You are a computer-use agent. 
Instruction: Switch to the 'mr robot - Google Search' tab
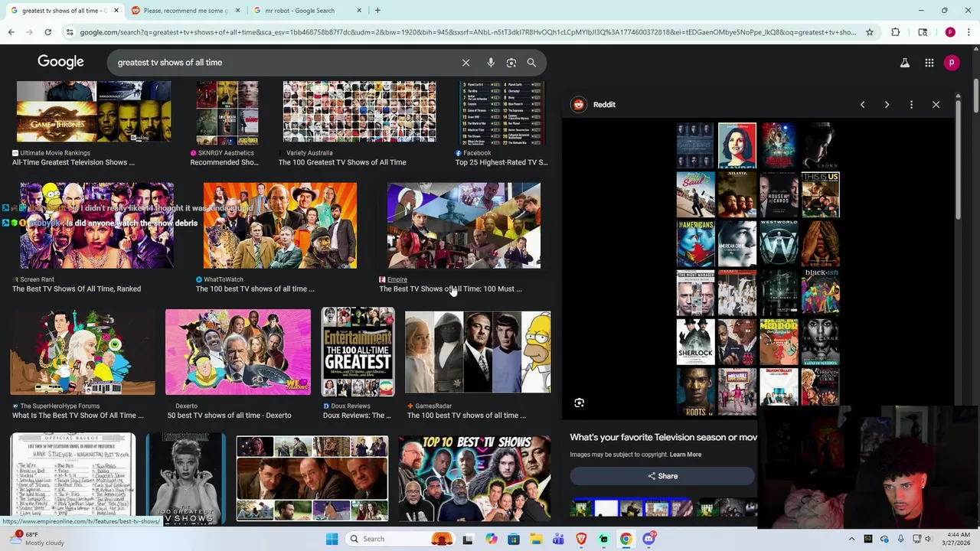306,11
